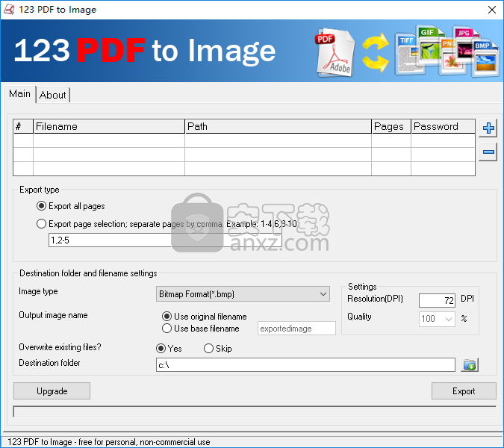
Task: Click the Destination folder path field
Action: (305, 365)
